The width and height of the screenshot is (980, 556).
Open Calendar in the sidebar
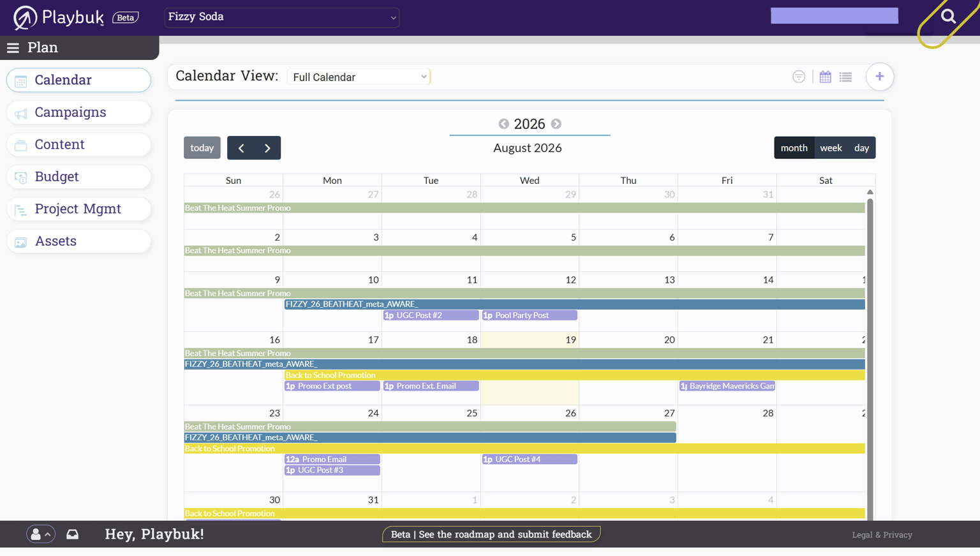pos(78,80)
